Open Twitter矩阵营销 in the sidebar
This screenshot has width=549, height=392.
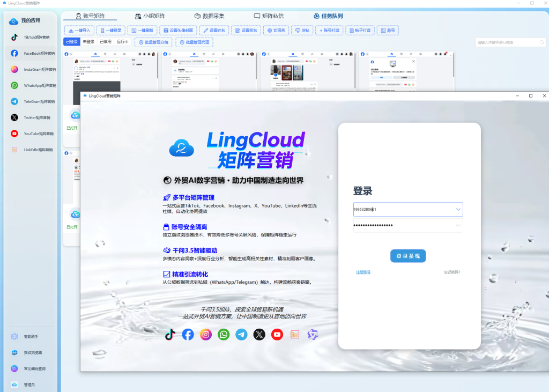(31, 117)
